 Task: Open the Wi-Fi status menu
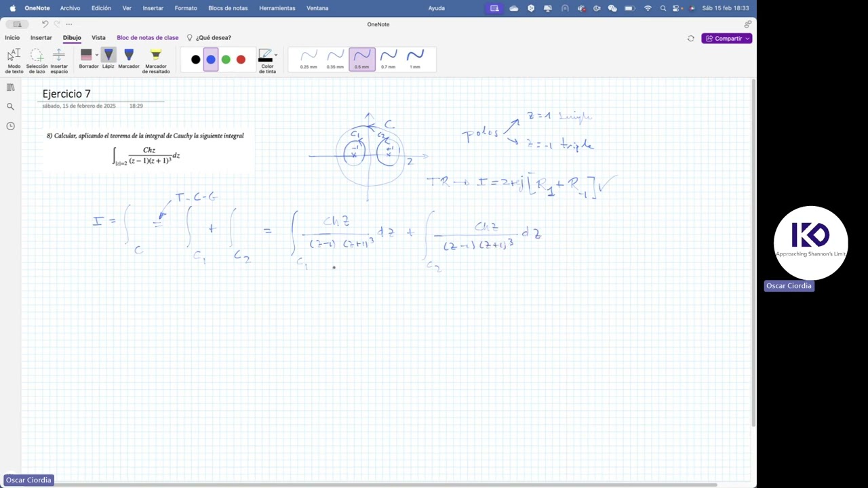coord(648,8)
